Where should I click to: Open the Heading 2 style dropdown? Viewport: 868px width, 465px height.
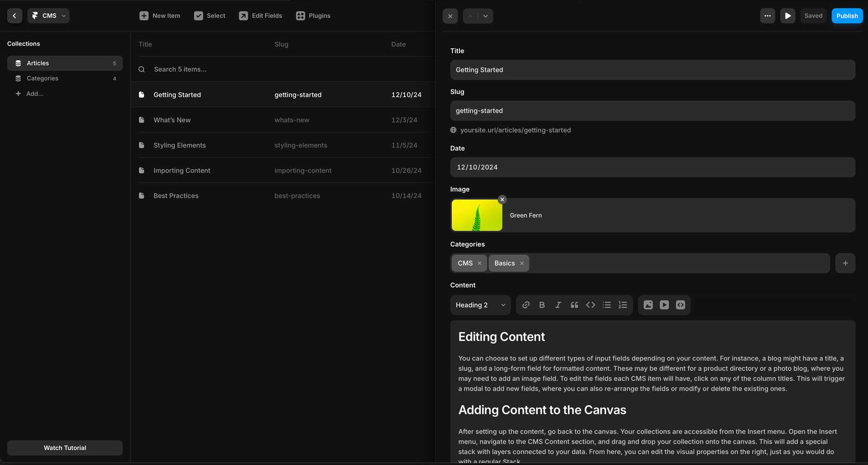point(480,305)
